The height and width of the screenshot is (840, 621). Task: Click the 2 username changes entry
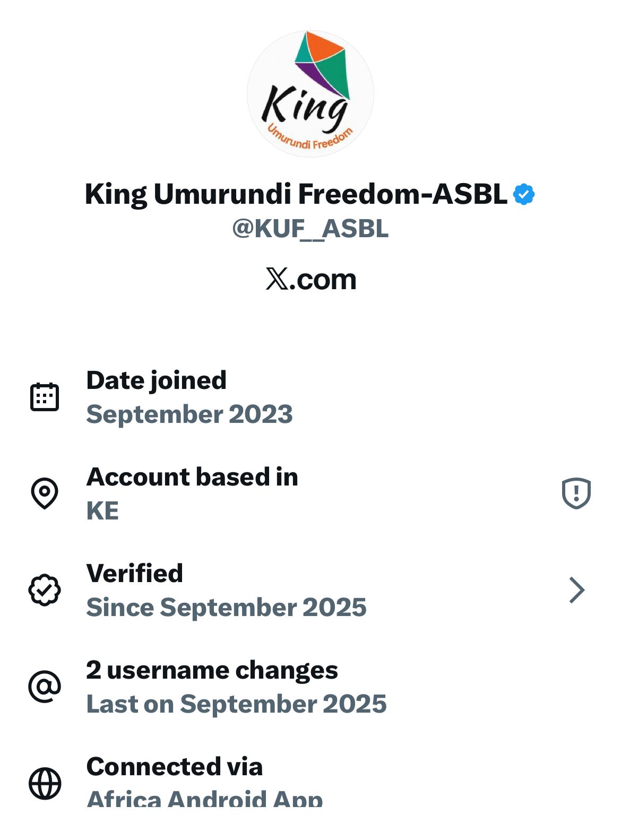tap(212, 670)
